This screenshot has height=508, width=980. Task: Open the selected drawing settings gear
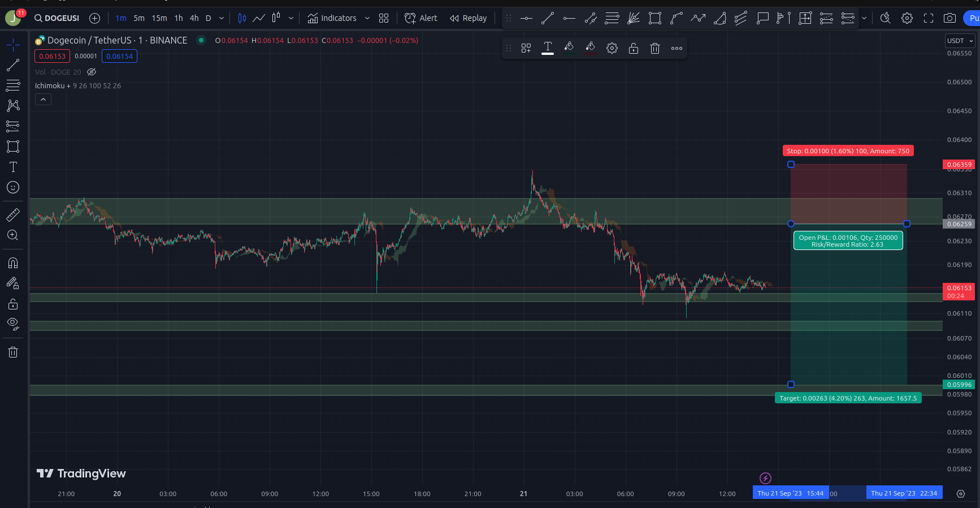612,48
